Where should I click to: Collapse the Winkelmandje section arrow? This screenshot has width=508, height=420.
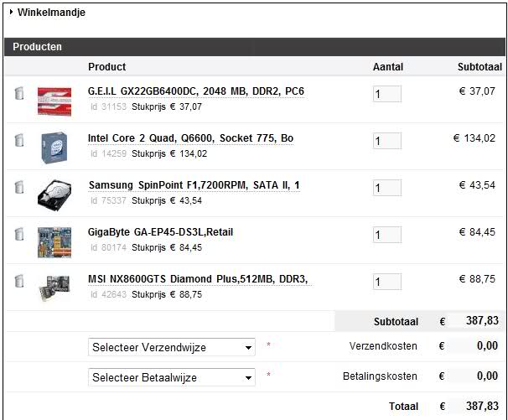[x=12, y=13]
